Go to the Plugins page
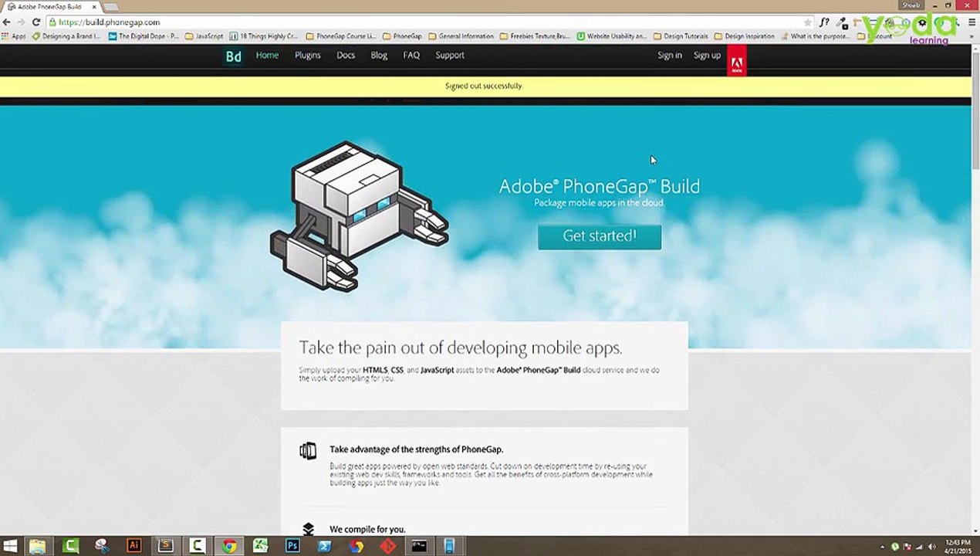Image resolution: width=980 pixels, height=556 pixels. (307, 56)
